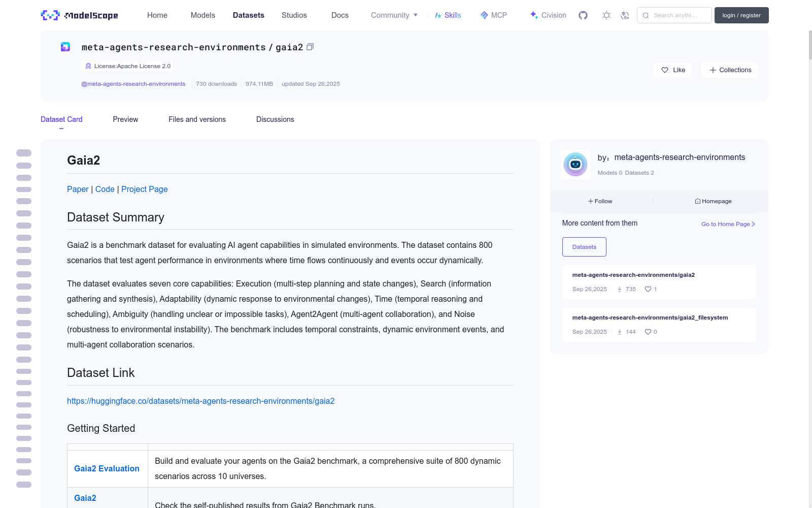Open the Paper link
Image resolution: width=812 pixels, height=508 pixels.
(78, 189)
